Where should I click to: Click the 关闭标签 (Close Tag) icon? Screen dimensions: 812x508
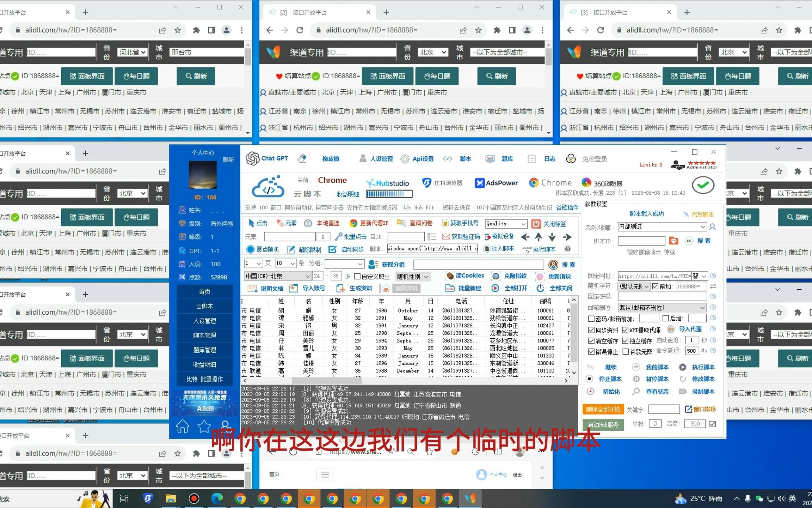537,224
